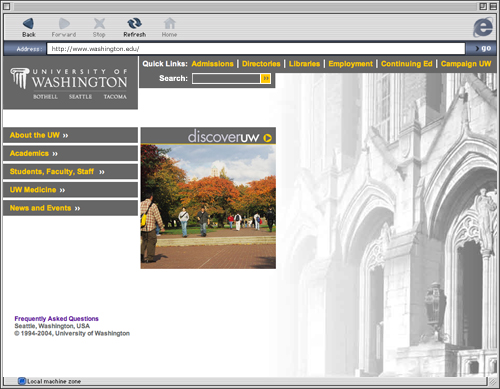Click the window collapse box icon
500x389 pixels.
(x=493, y=6)
